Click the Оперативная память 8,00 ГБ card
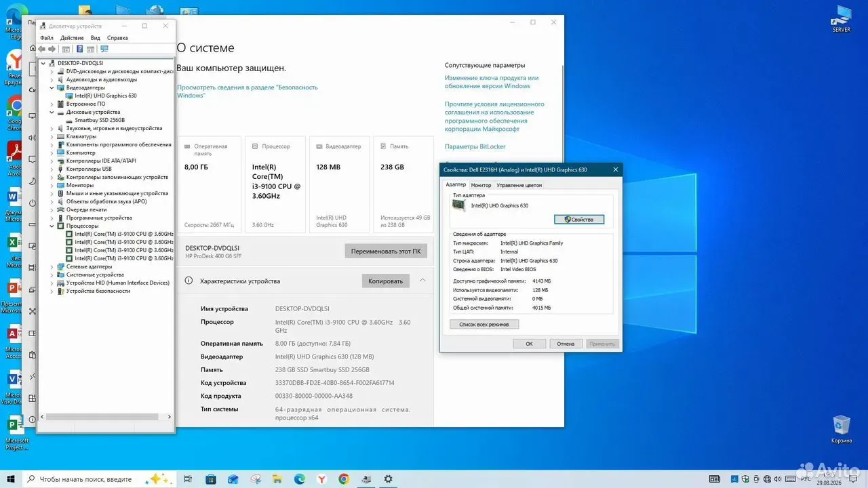 point(209,185)
